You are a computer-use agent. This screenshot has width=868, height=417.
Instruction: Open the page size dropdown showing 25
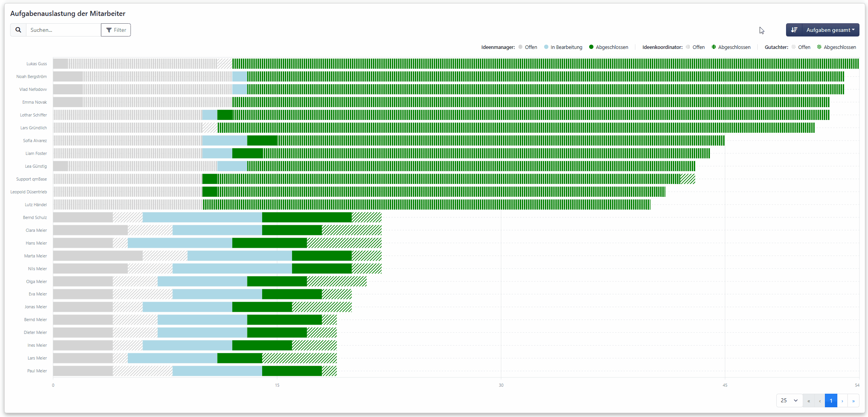point(789,400)
